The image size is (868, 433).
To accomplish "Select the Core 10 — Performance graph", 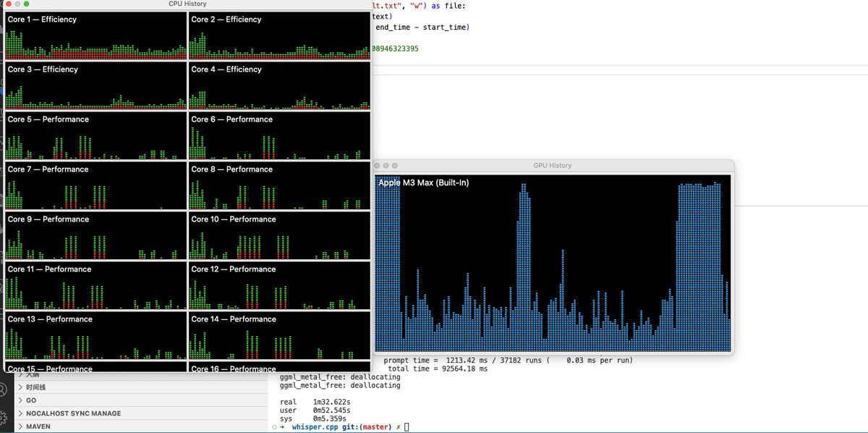I will point(279,235).
